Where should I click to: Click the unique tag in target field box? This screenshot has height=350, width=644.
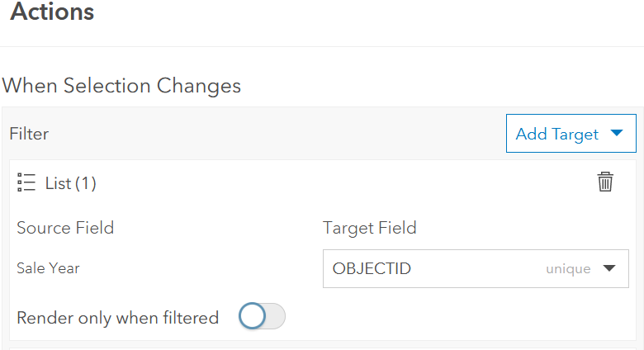(x=568, y=269)
